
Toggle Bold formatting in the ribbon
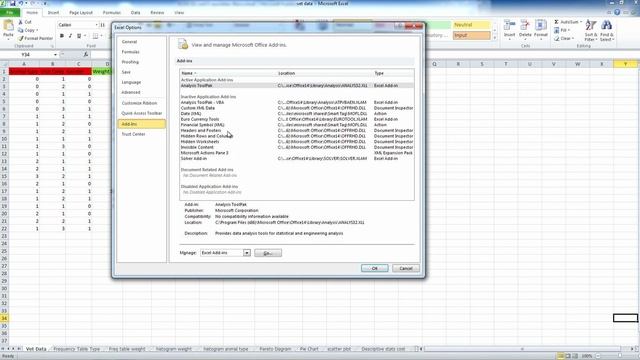tap(62, 36)
